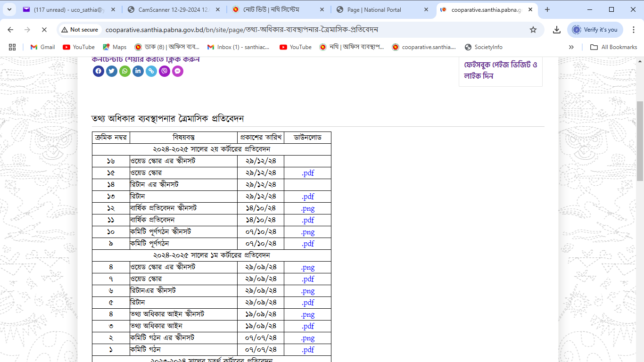Open the Chrome downloads icon
The image size is (644, 362).
pyautogui.click(x=557, y=30)
